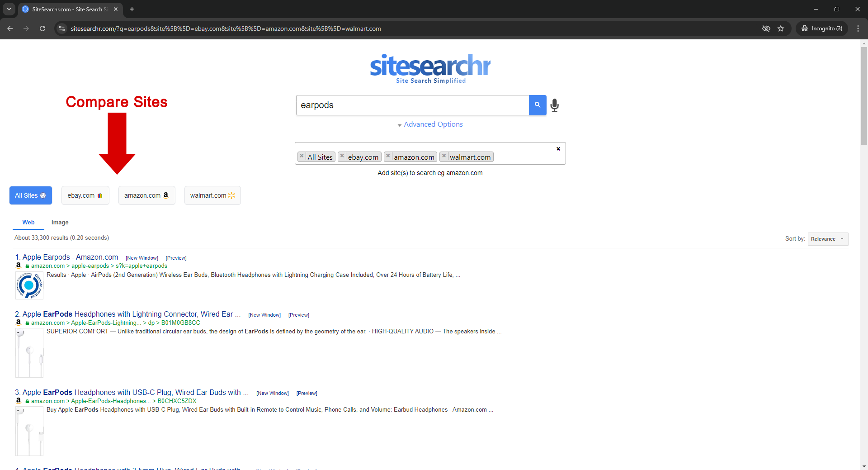Filter results to ebay.com

[x=85, y=195]
